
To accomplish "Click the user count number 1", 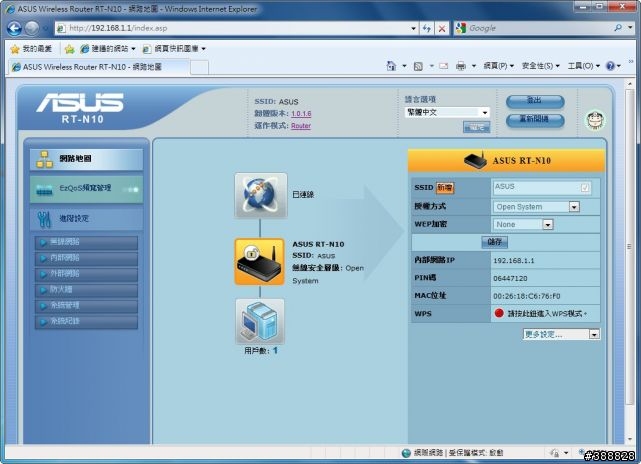I will tap(276, 351).
